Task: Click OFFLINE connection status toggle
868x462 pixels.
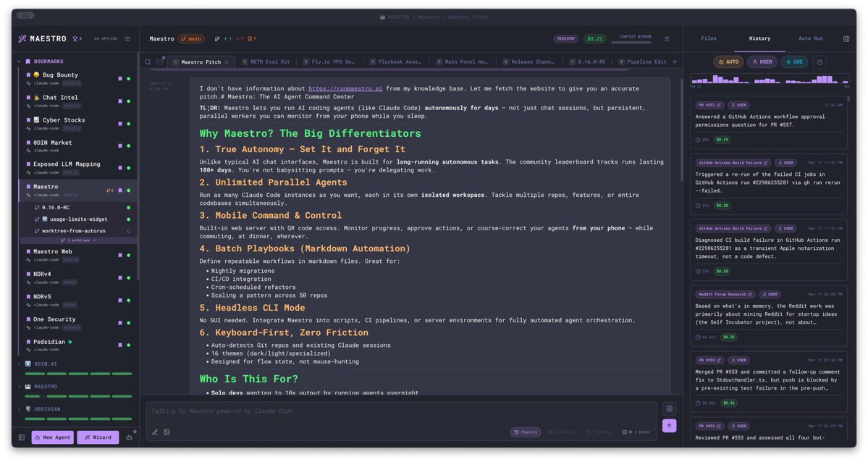Action: (x=106, y=39)
